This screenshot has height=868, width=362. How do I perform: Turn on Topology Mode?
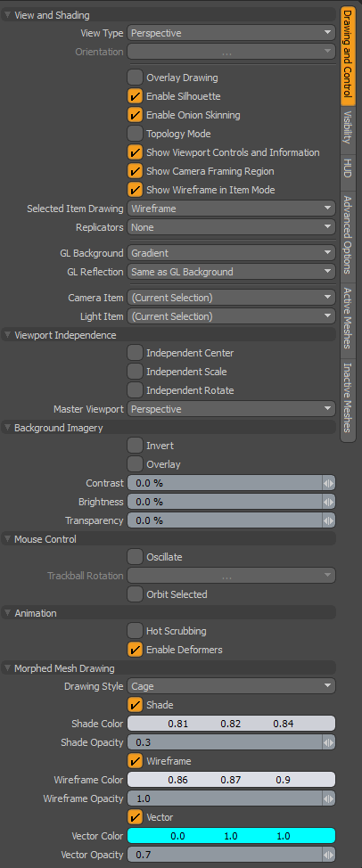[x=135, y=134]
